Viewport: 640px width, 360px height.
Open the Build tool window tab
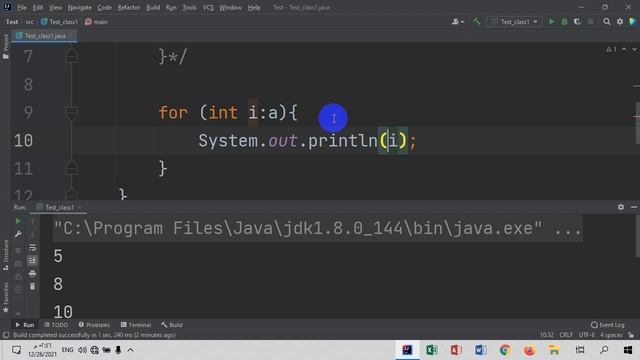(172, 325)
